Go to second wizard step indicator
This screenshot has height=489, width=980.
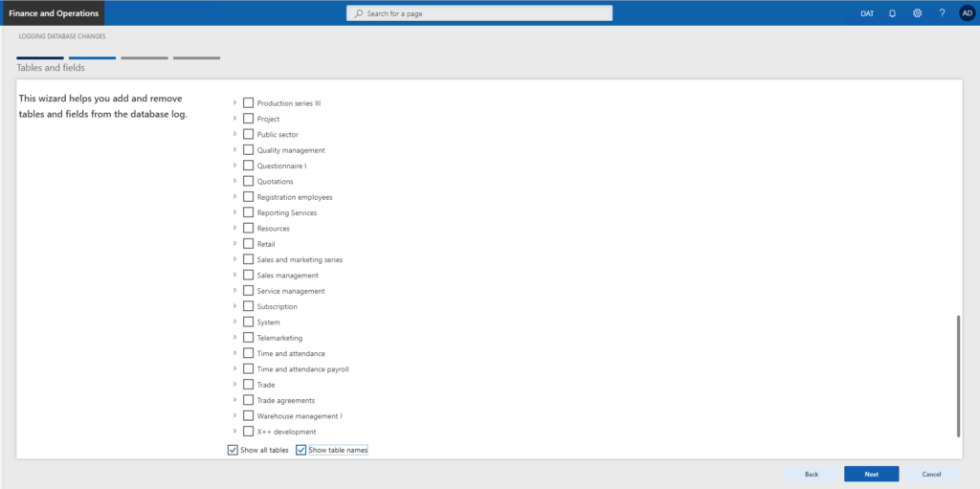(x=93, y=58)
